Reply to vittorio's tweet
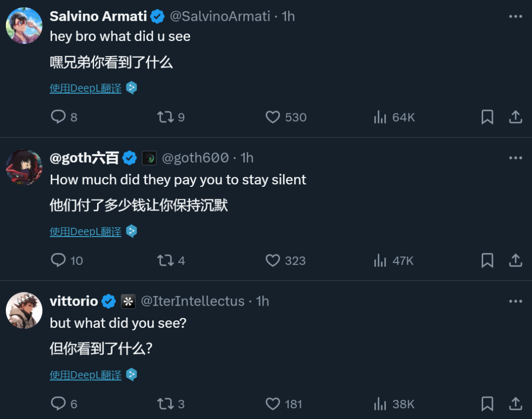This screenshot has width=532, height=419. (x=59, y=404)
